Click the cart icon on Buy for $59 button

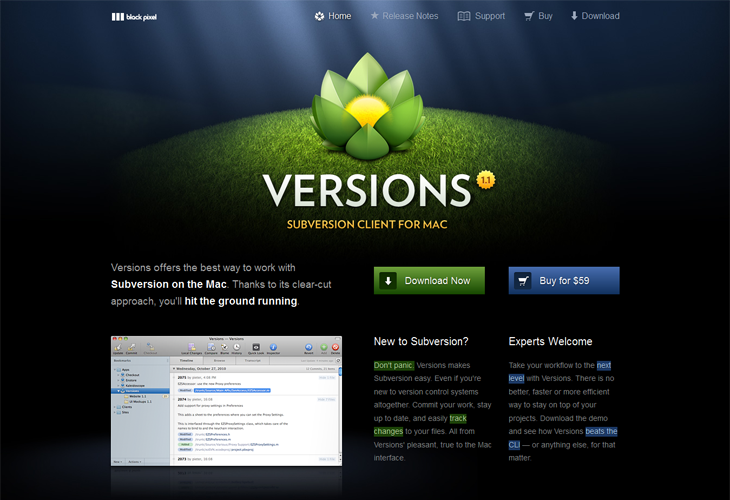click(523, 280)
